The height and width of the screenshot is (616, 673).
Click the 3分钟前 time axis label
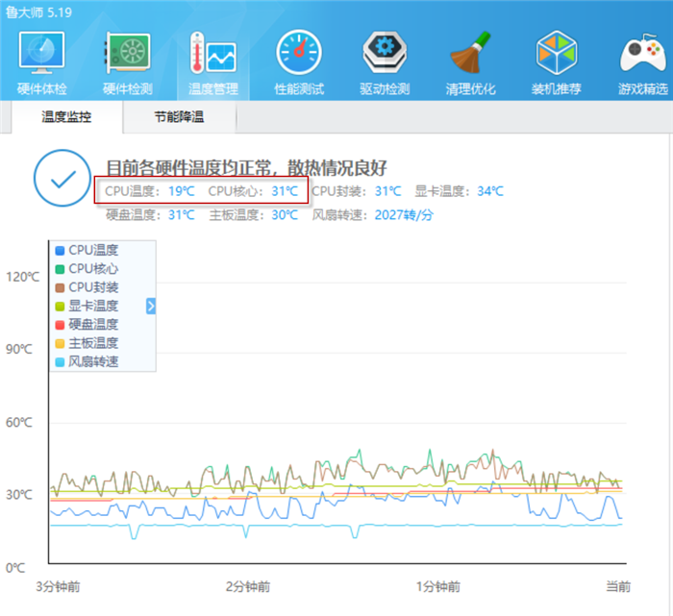coord(58,586)
